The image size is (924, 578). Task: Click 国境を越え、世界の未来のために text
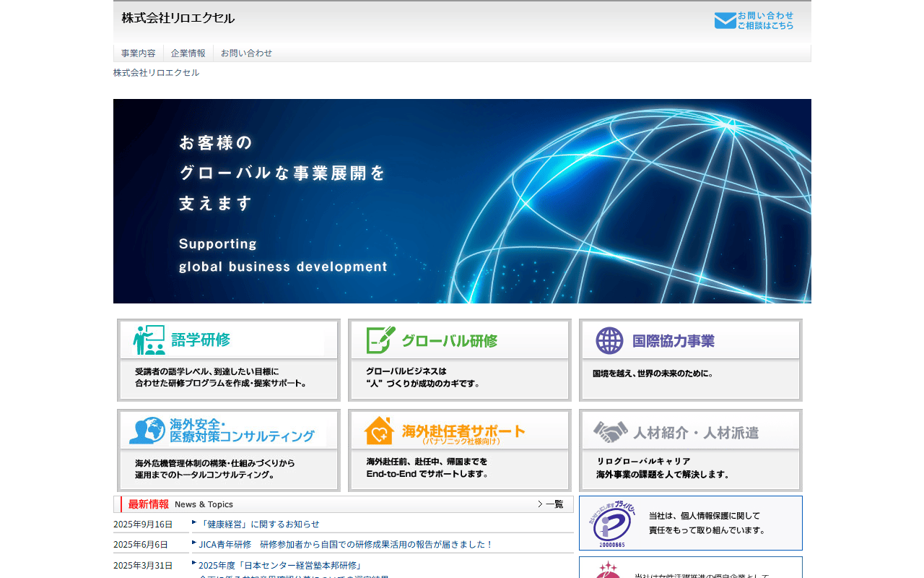(653, 374)
